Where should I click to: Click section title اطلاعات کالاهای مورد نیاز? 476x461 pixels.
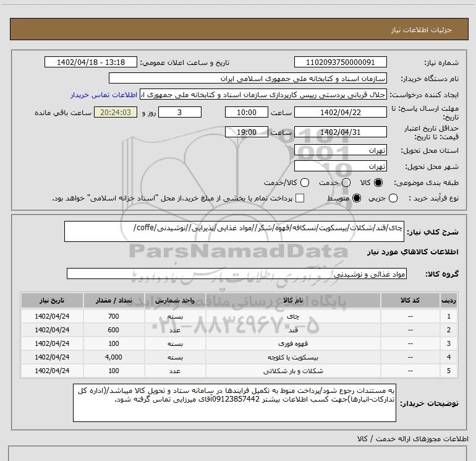[x=413, y=252]
